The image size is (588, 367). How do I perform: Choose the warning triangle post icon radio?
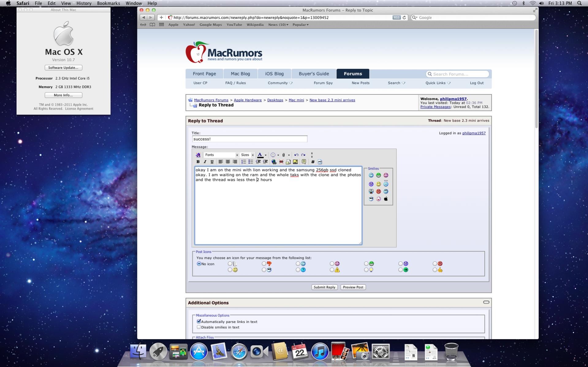click(332, 270)
